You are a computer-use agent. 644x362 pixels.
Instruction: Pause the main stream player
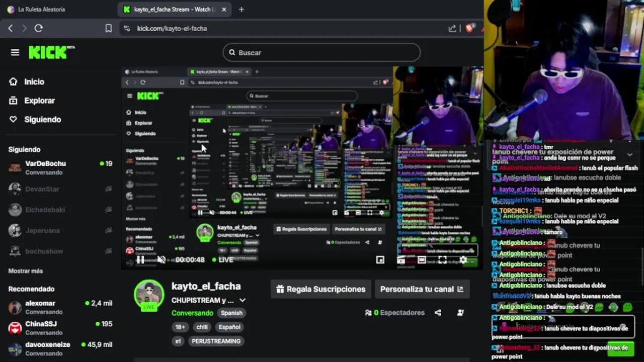[x=140, y=260]
